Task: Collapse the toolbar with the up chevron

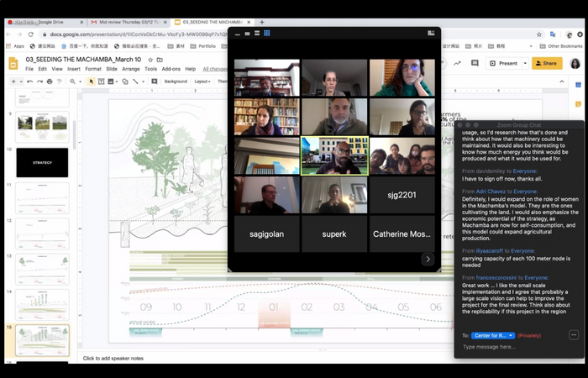Action: click(x=562, y=81)
